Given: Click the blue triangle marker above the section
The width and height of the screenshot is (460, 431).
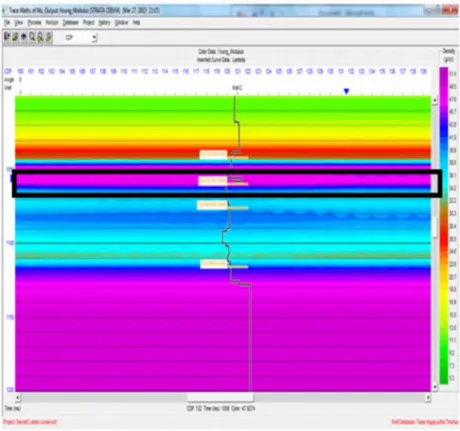Looking at the screenshot, I should [x=346, y=91].
